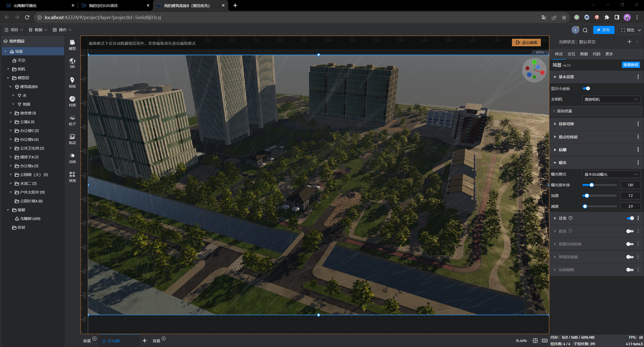The height and width of the screenshot is (347, 644).
Task: Select the GIS globe icon
Action: tap(72, 63)
